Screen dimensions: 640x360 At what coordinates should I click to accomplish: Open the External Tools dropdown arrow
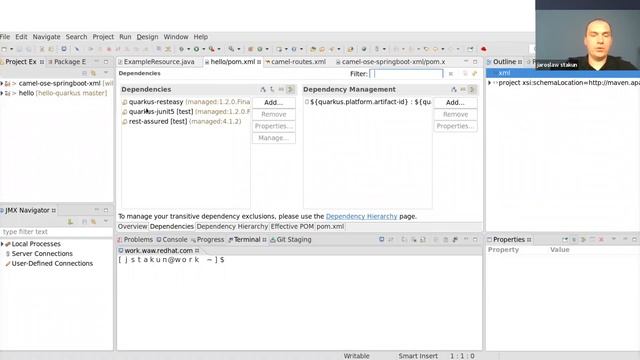[219, 49]
